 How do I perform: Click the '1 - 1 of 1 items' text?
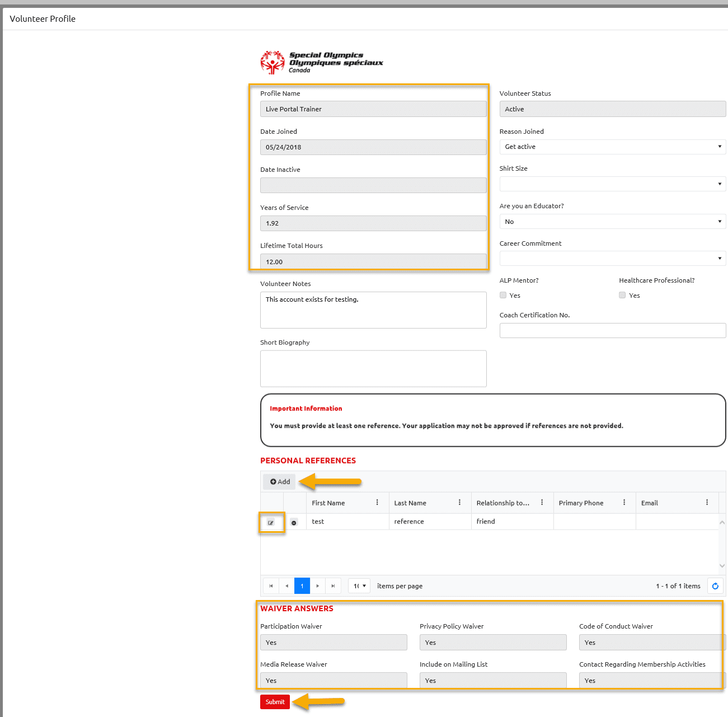tap(678, 586)
